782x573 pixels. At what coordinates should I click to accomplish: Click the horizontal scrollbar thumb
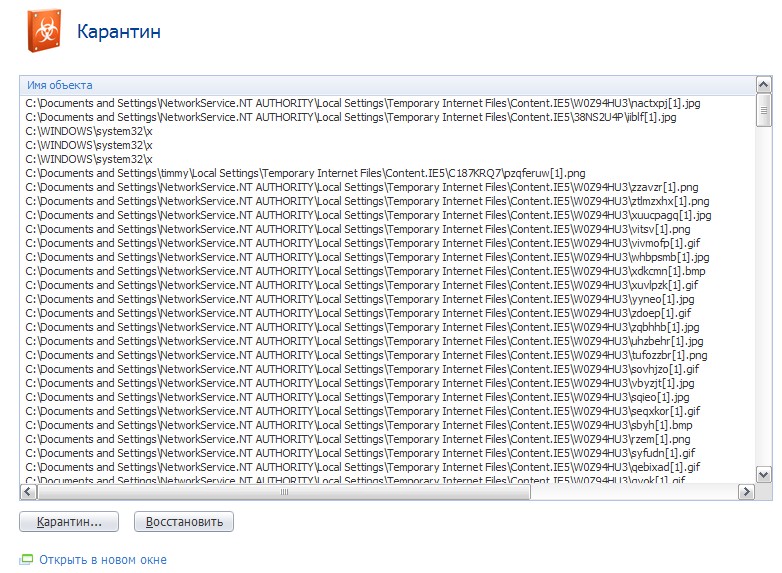285,492
